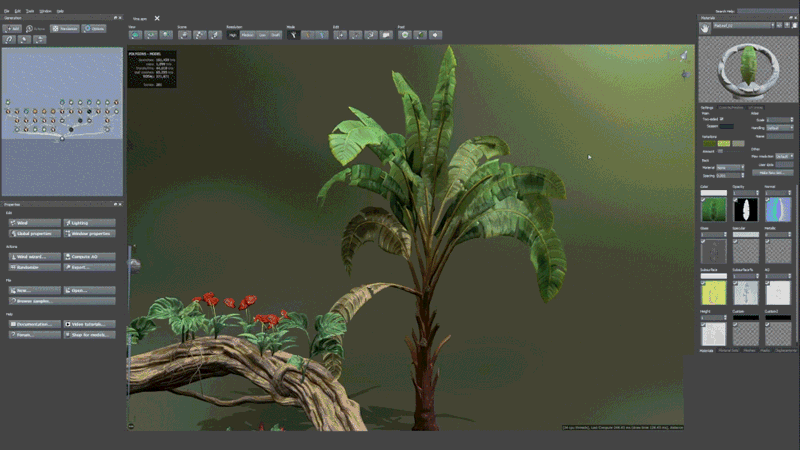Select Medium resolution
The image size is (800, 450).
coord(247,35)
